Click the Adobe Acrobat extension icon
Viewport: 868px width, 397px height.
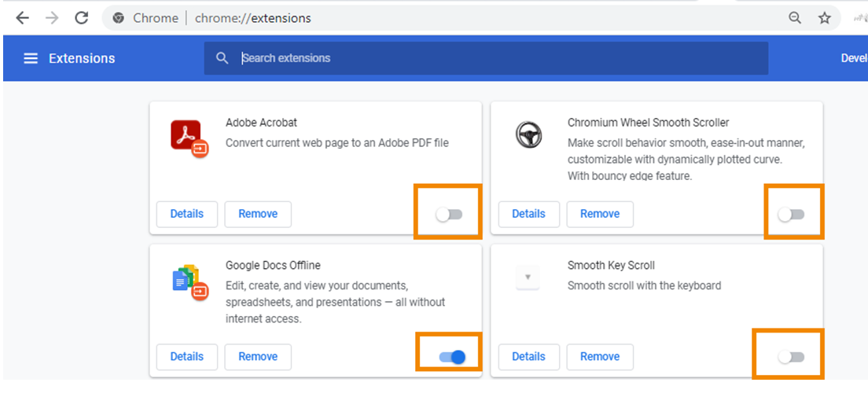(x=189, y=138)
